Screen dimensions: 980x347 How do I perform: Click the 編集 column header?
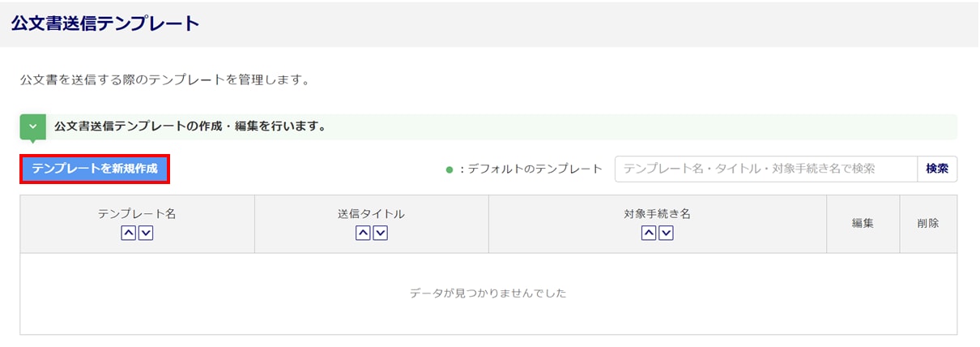point(863,224)
